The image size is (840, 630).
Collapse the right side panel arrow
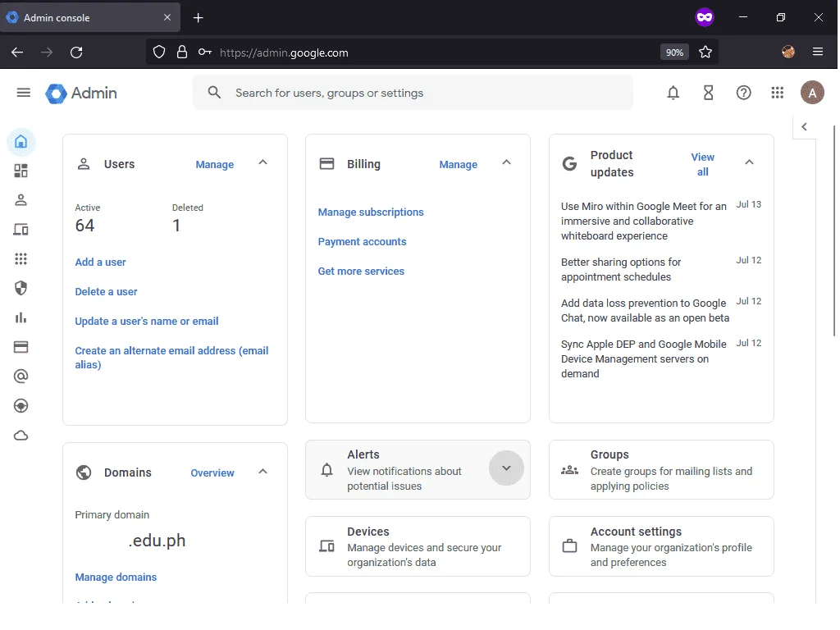tap(804, 127)
